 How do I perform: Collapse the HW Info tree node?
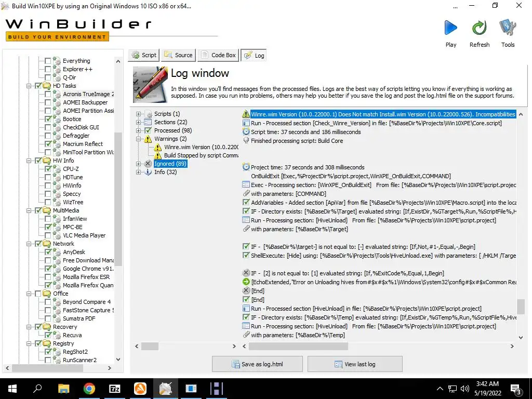pyautogui.click(x=29, y=161)
